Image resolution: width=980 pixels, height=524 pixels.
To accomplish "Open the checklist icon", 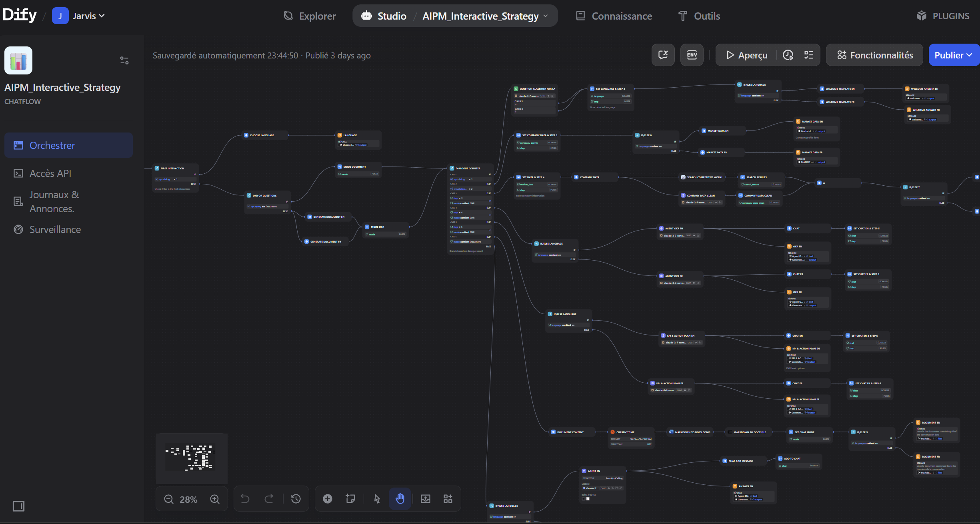I will 809,55.
